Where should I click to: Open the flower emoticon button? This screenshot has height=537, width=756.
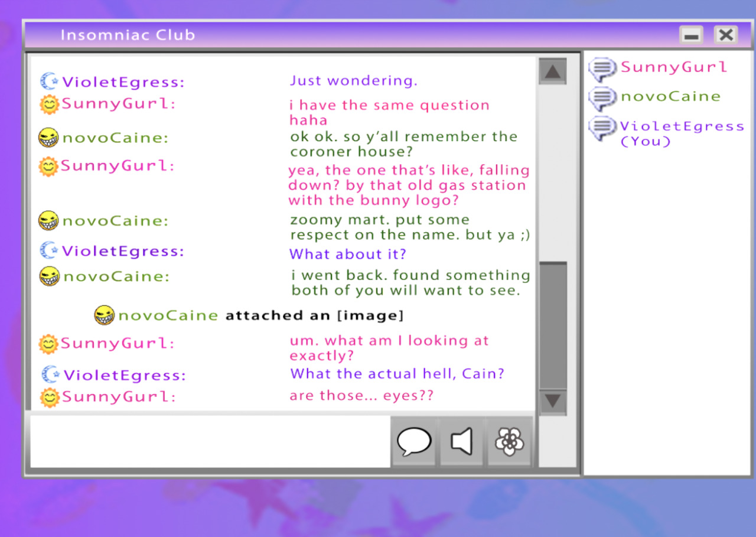(x=509, y=442)
